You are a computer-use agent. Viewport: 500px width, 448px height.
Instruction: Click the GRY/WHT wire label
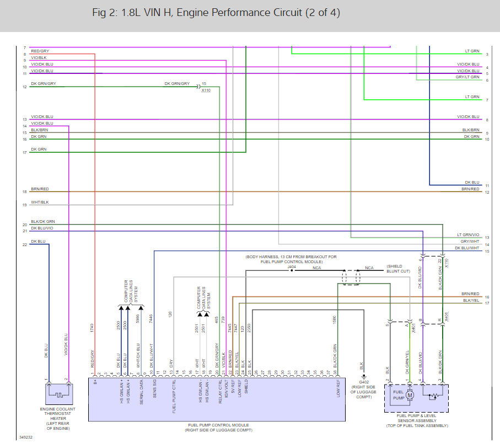(470, 242)
